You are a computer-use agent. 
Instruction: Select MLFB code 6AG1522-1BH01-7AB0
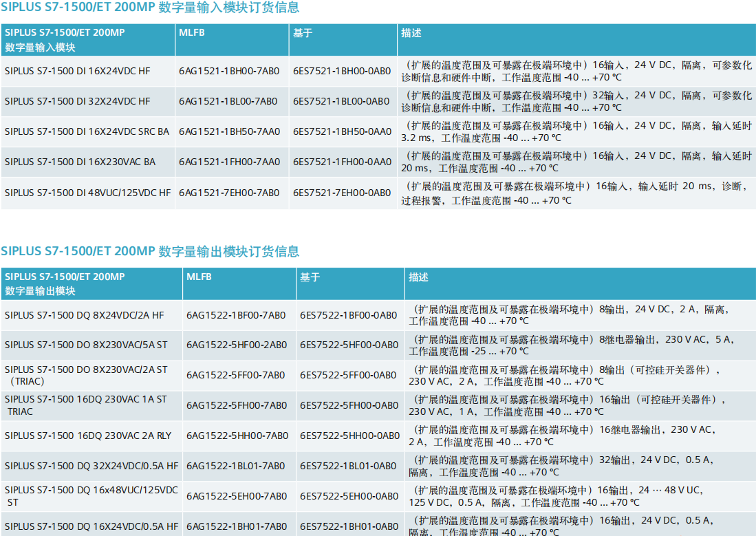coord(237,526)
